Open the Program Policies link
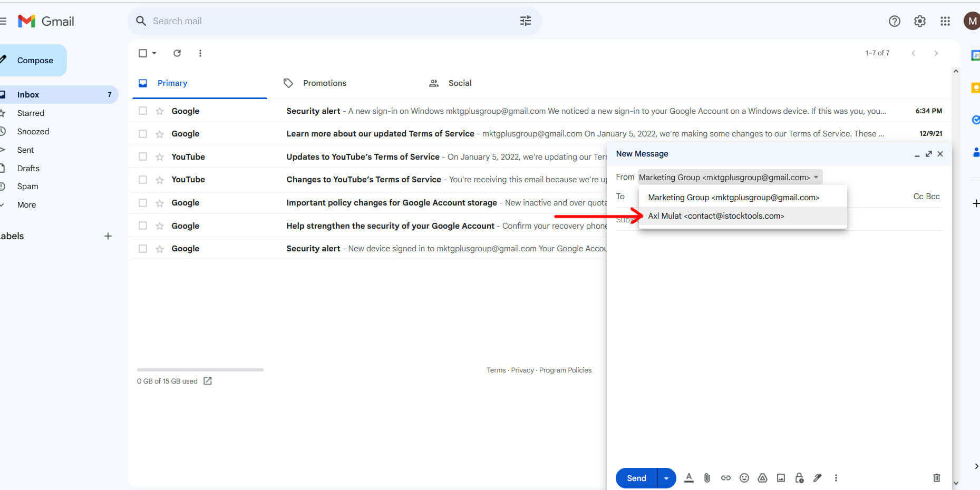Screen dimensions: 980x490 pyautogui.click(x=565, y=370)
